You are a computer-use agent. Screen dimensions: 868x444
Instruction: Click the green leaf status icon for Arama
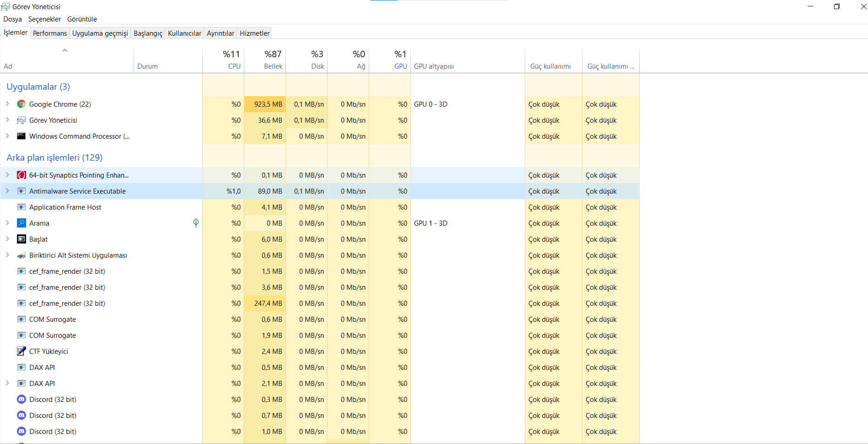click(196, 223)
